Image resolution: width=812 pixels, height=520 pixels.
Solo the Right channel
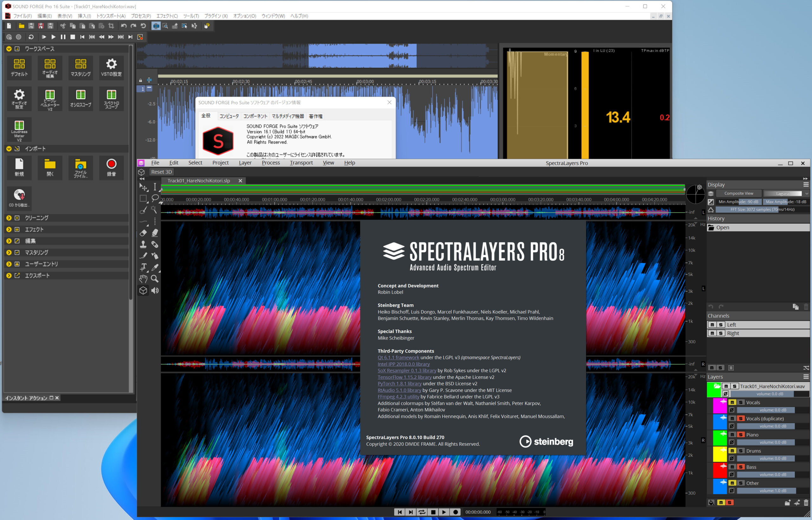[721, 333]
